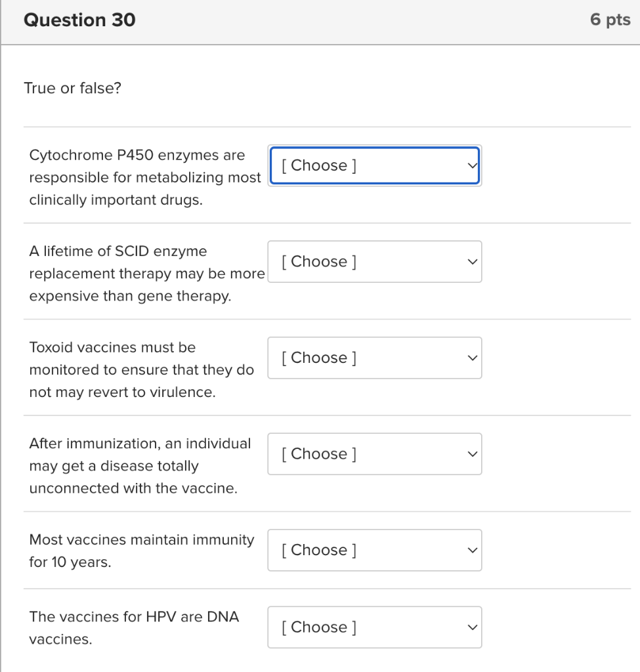The image size is (640, 672).
Task: Open the dropdown for the HPV DNA vaccines statement
Action: tap(374, 627)
